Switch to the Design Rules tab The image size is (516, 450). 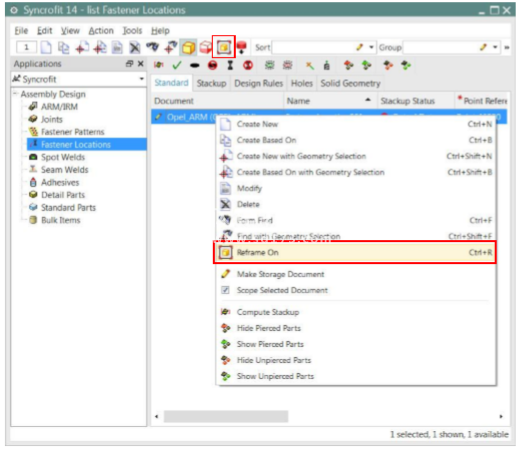[x=259, y=83]
